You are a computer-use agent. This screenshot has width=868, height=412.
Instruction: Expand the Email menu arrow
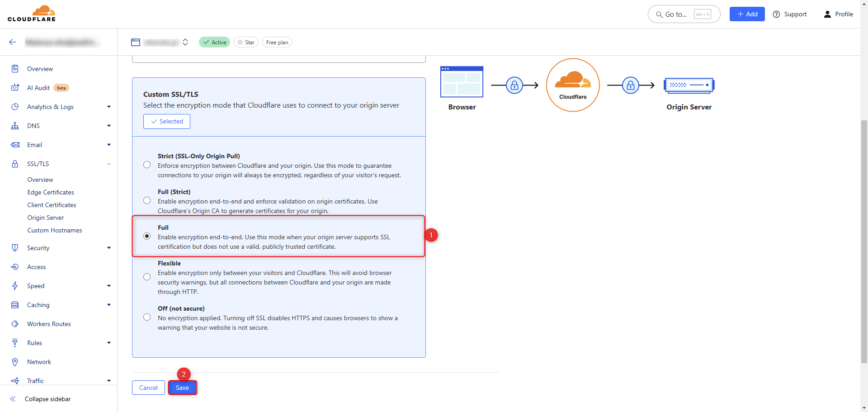tap(109, 145)
